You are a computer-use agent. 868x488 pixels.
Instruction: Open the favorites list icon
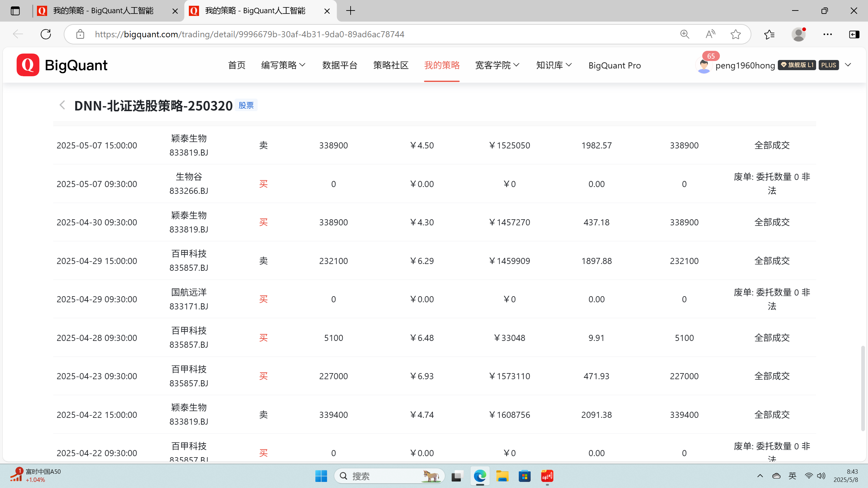(x=769, y=34)
